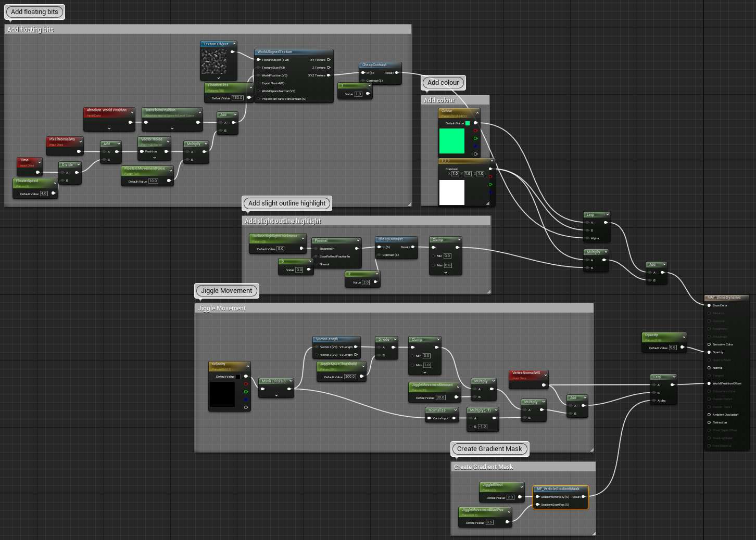Edit the Opacity default value 0.6

673,348
